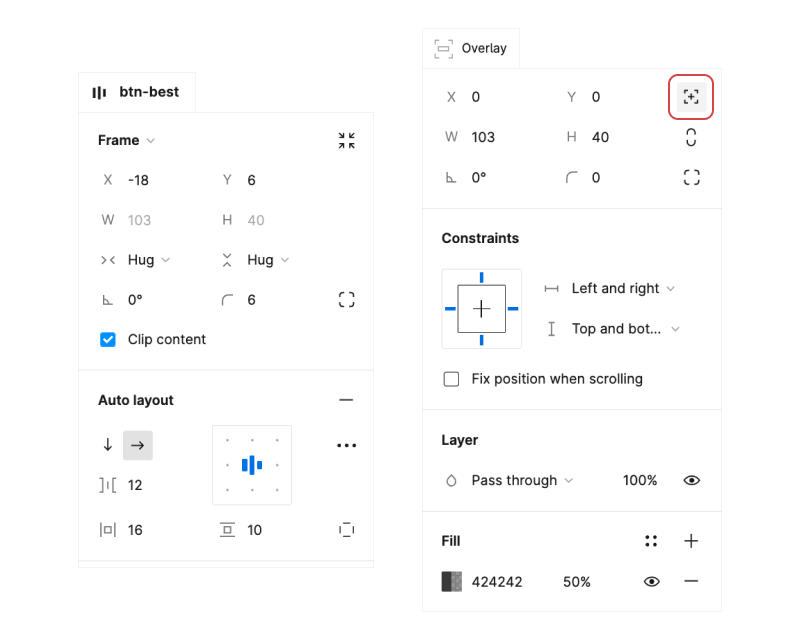Click the 424242 fill color swatch
The height and width of the screenshot is (640, 800).
[x=452, y=582]
